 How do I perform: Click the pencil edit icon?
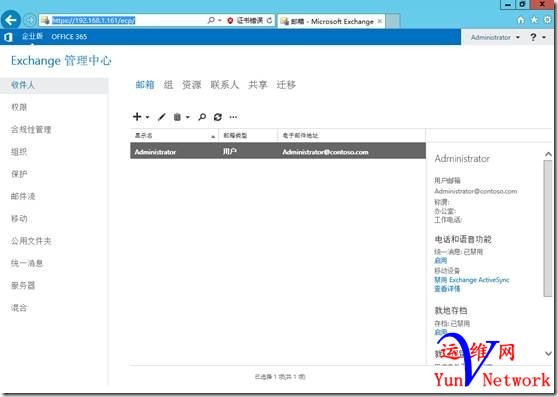162,117
